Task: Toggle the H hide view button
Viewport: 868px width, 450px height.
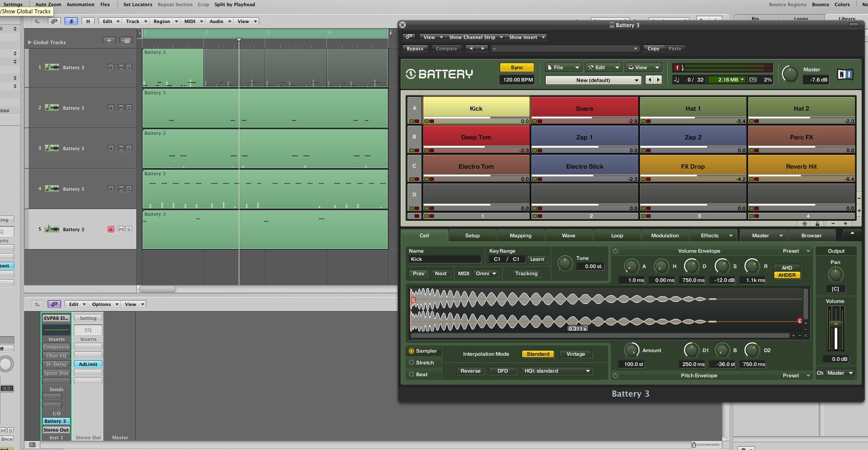Action: [x=88, y=22]
